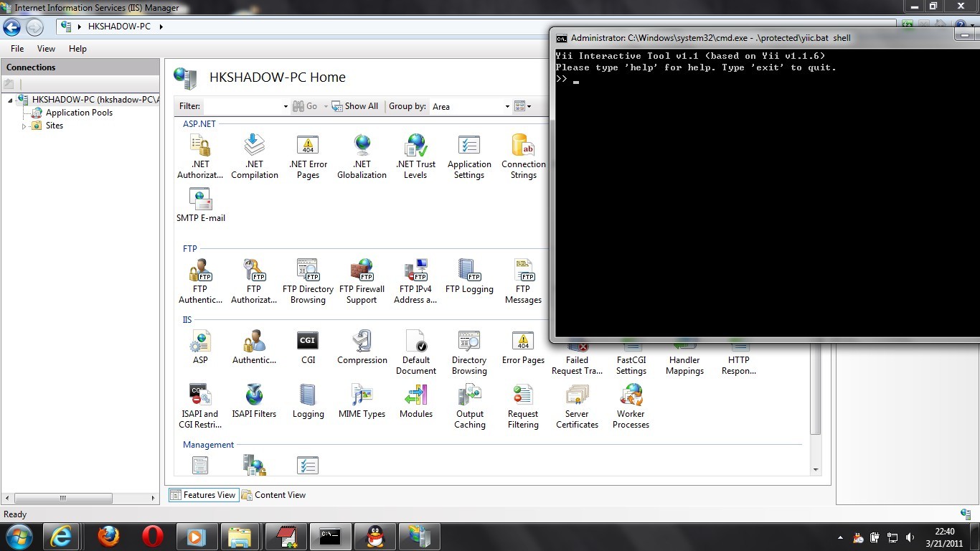
Task: Open the .NET Globalization feature
Action: coord(362,156)
